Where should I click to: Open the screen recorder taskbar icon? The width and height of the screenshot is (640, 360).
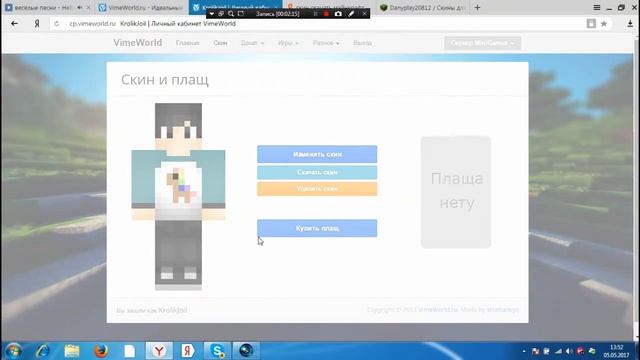(246, 351)
